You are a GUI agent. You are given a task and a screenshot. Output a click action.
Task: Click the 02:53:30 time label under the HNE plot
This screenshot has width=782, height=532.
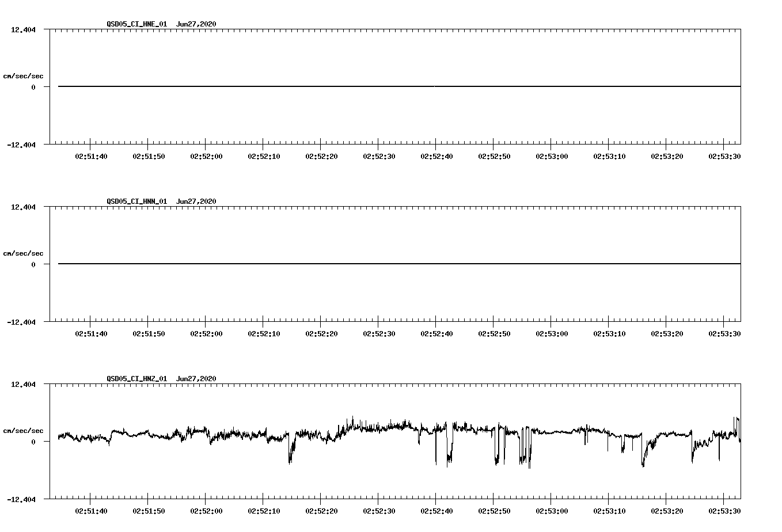click(x=724, y=157)
